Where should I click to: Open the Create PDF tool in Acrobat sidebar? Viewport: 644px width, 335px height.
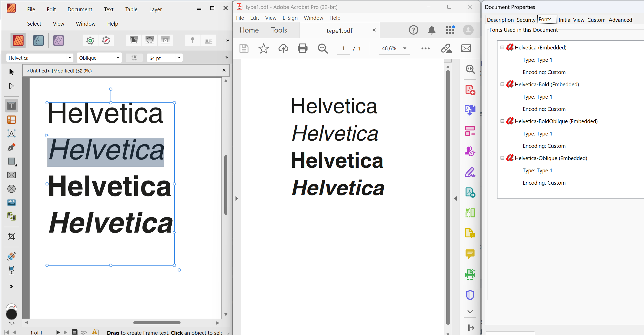pyautogui.click(x=470, y=90)
